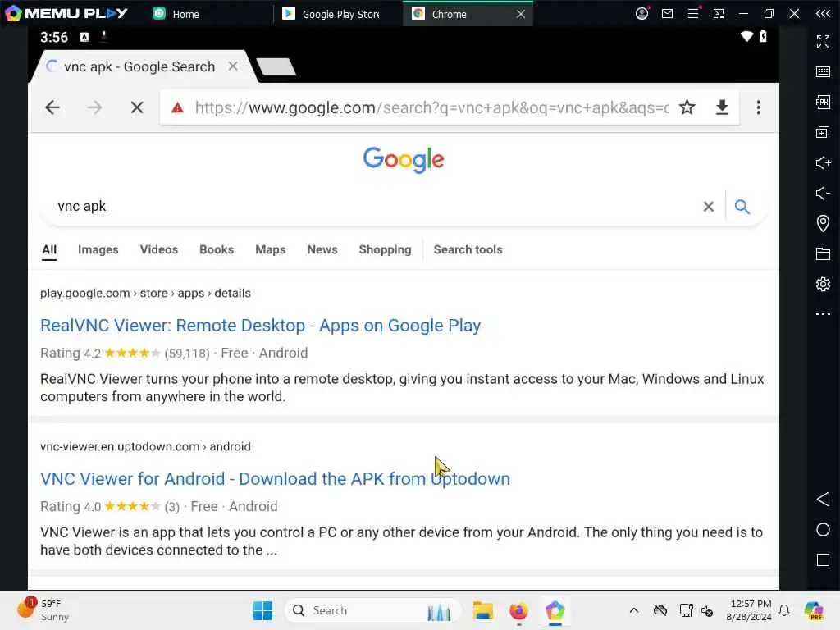Click the red security warning triangle
840x630 pixels.
click(177, 108)
